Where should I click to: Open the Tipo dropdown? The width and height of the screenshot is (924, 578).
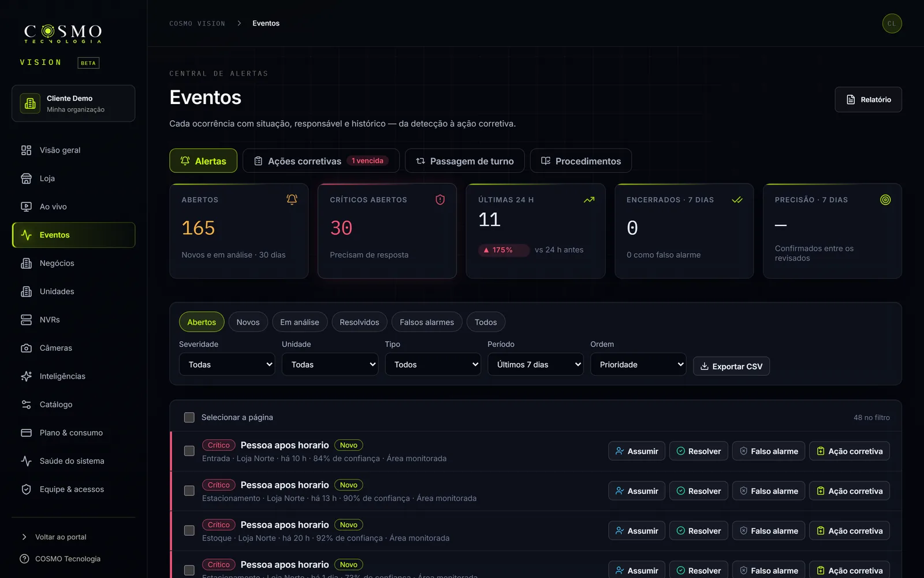pyautogui.click(x=433, y=365)
